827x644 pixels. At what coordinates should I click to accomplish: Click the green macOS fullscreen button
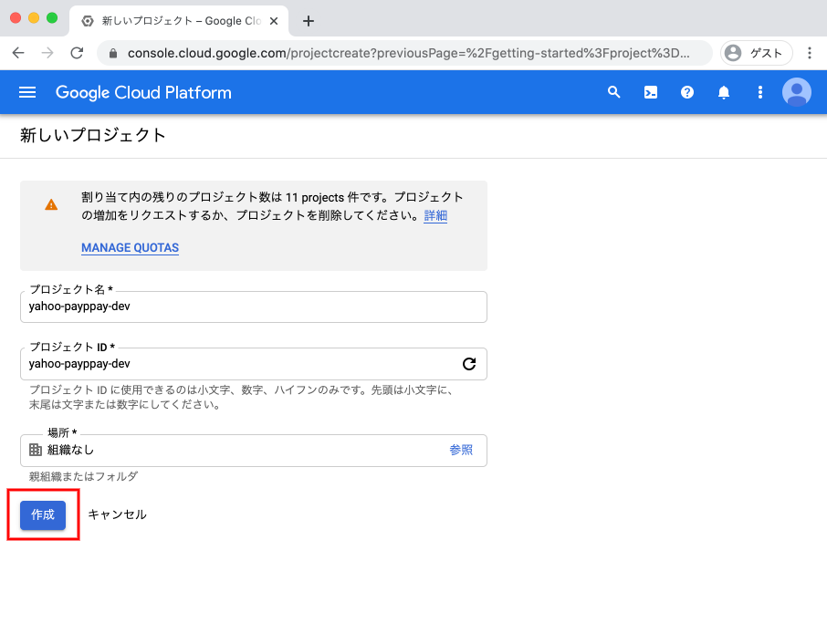(52, 18)
